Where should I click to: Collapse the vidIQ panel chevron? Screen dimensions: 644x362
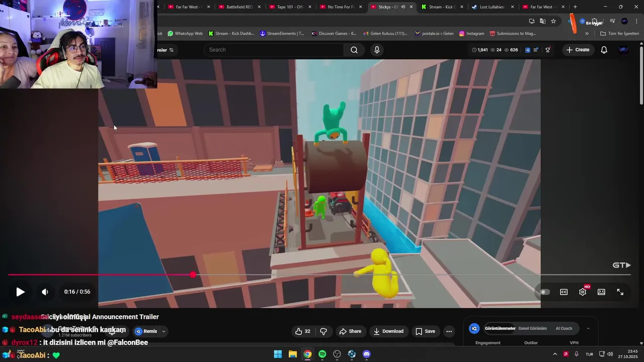pyautogui.click(x=588, y=328)
